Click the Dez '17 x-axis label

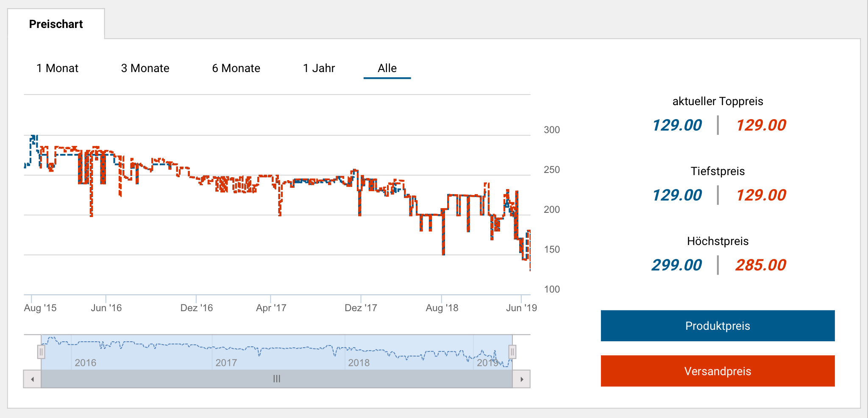[361, 308]
